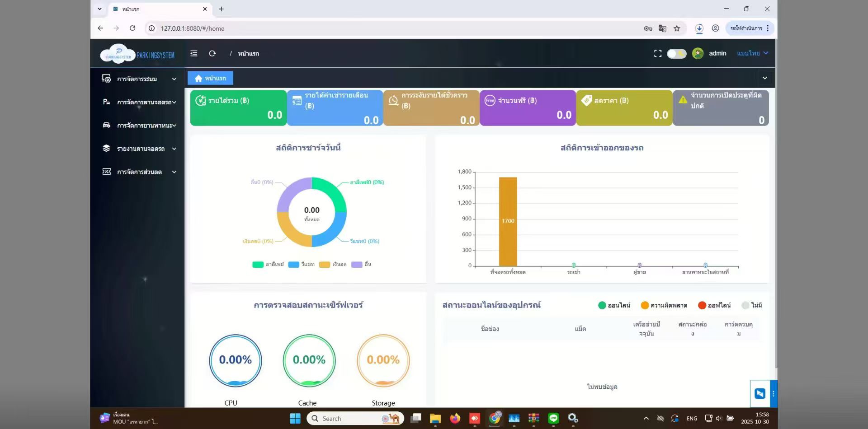Open the การจัดการส่วนลด sidebar menu item
The image size is (868, 429).
point(139,172)
